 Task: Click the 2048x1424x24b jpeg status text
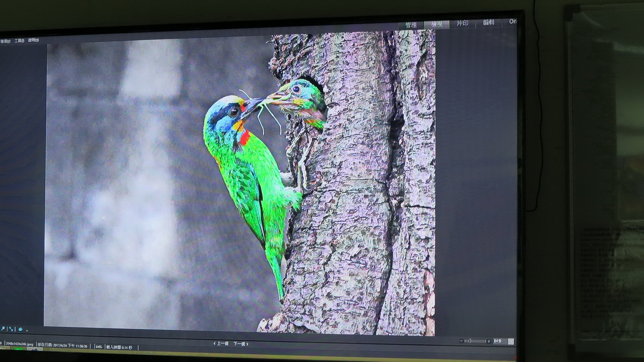[19, 344]
